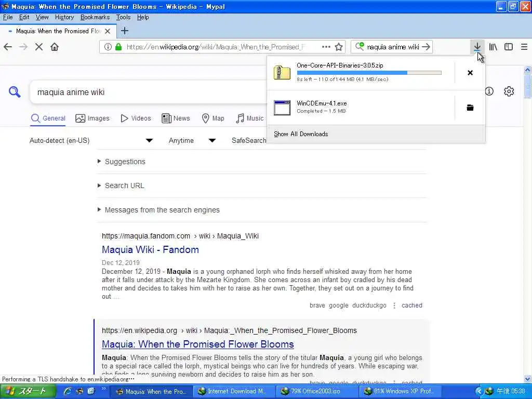Click the zip file icon in downloads
The width and height of the screenshot is (532, 399).
pyautogui.click(x=282, y=73)
